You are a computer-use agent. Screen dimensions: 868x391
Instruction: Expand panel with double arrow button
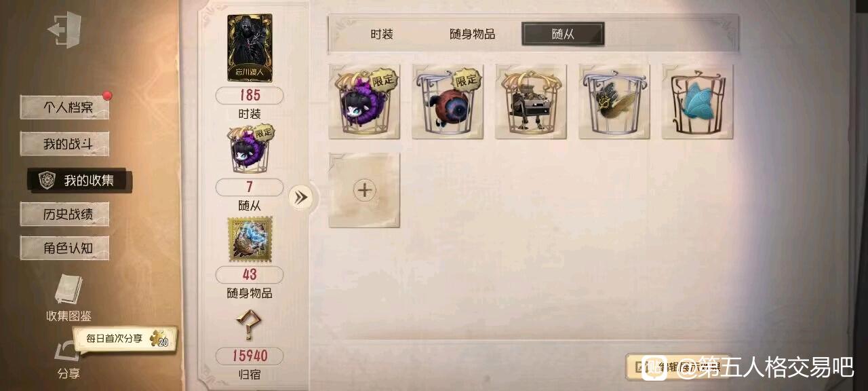tap(300, 198)
